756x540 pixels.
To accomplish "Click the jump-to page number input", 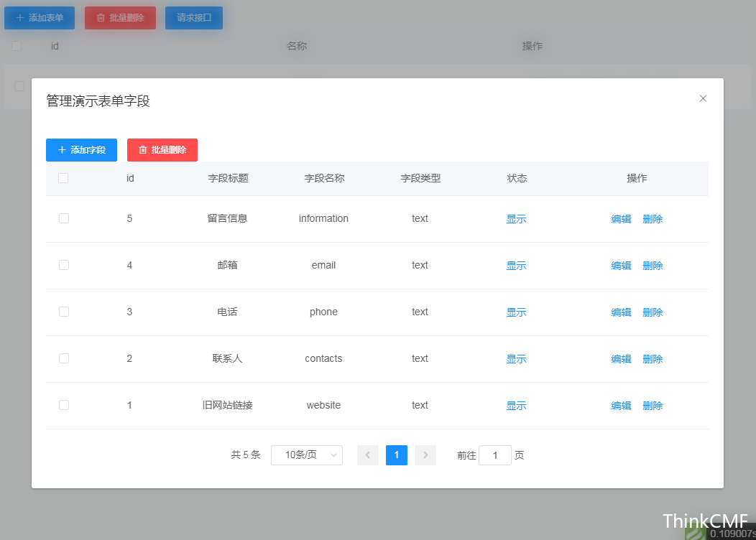I will pyautogui.click(x=494, y=455).
